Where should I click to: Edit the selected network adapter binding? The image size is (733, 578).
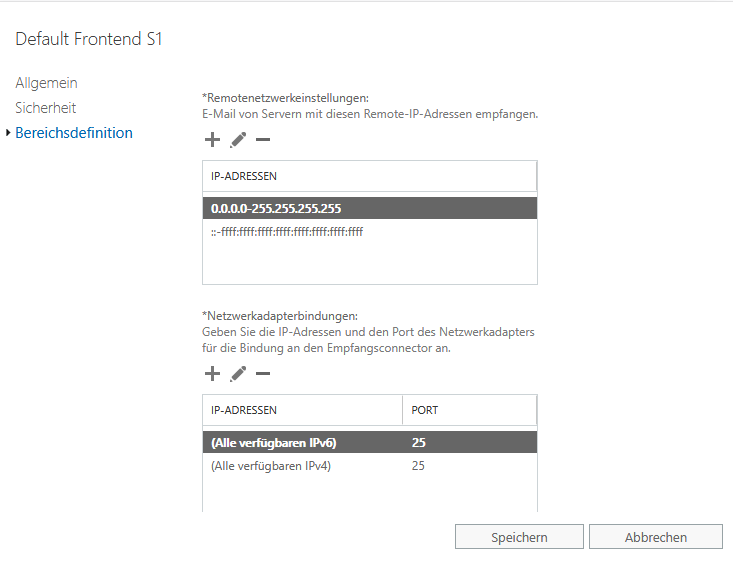tap(238, 373)
